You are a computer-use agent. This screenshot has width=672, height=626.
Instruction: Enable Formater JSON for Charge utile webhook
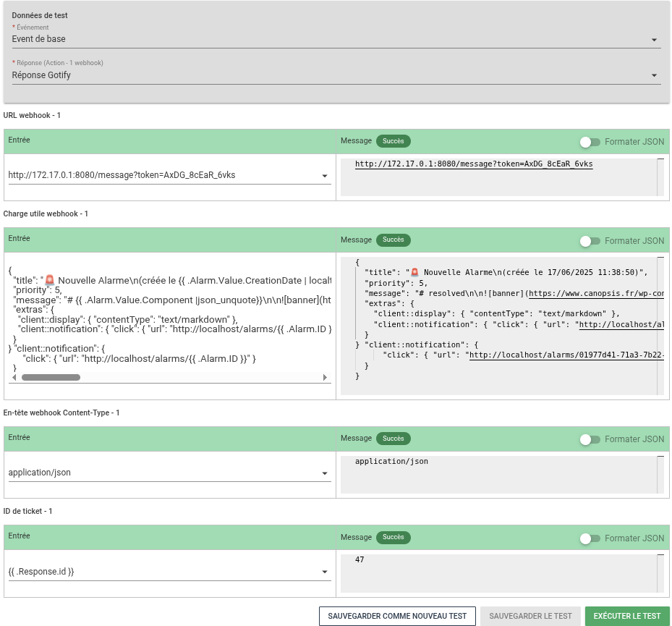[590, 241]
